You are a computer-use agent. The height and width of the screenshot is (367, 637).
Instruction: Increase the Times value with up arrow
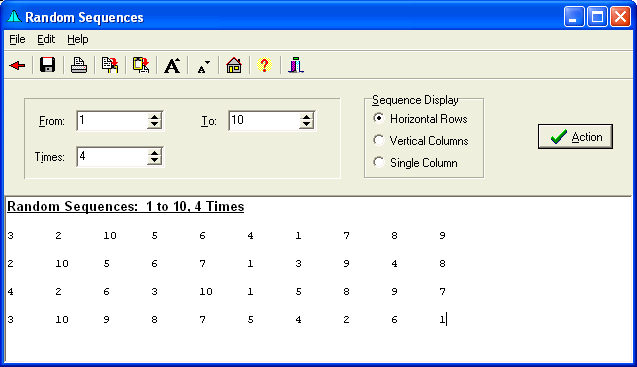pos(154,153)
